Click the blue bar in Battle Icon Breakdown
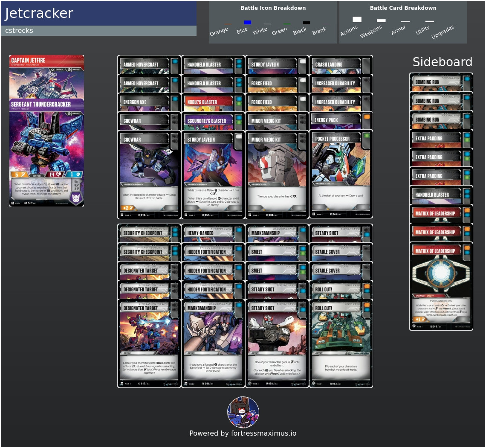This screenshot has width=486, height=448. click(247, 22)
